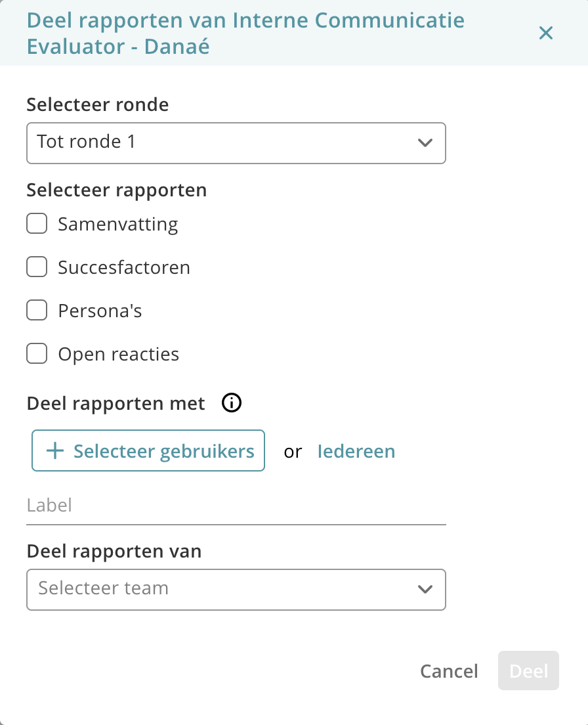Click the Succesfactoren label text

point(124,267)
